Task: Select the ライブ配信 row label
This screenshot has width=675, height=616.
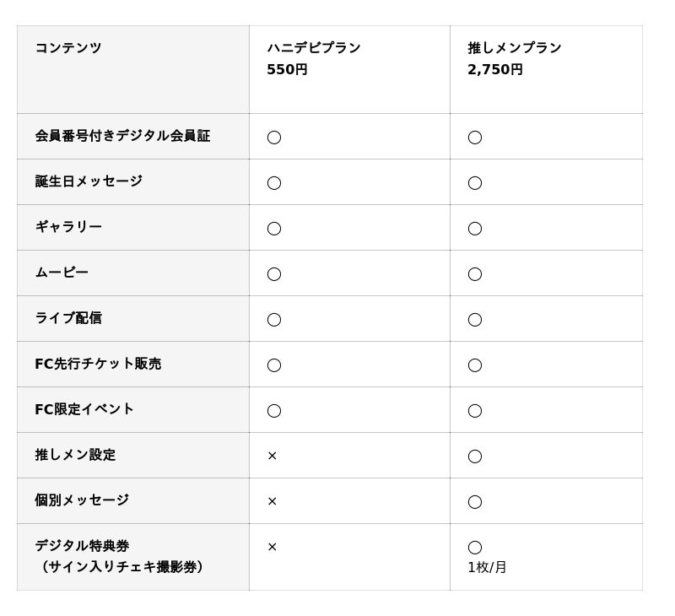Action: (68, 318)
